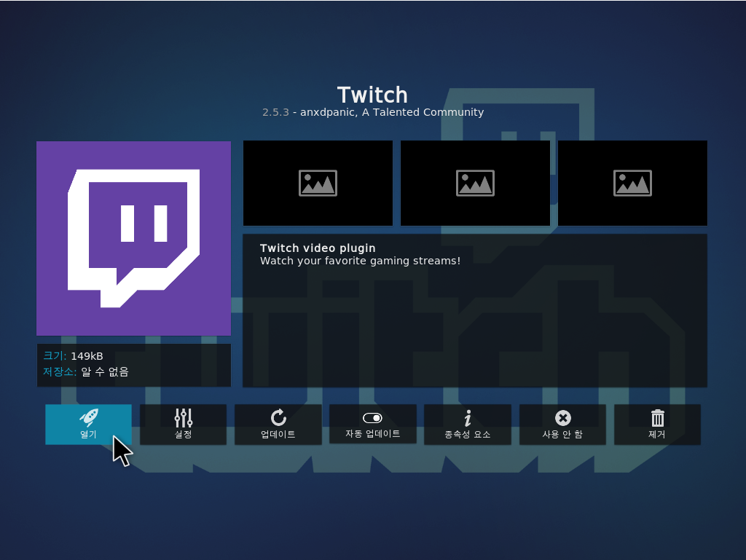The image size is (746, 560).
Task: Click the '자동 업데이트' label text
Action: coord(372,433)
